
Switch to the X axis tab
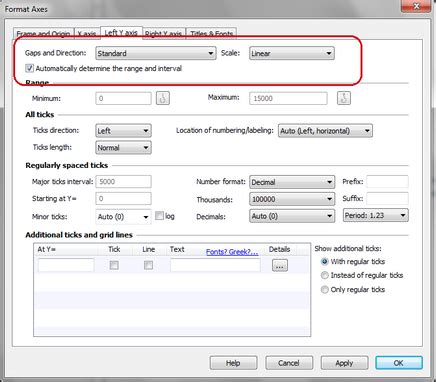click(87, 34)
